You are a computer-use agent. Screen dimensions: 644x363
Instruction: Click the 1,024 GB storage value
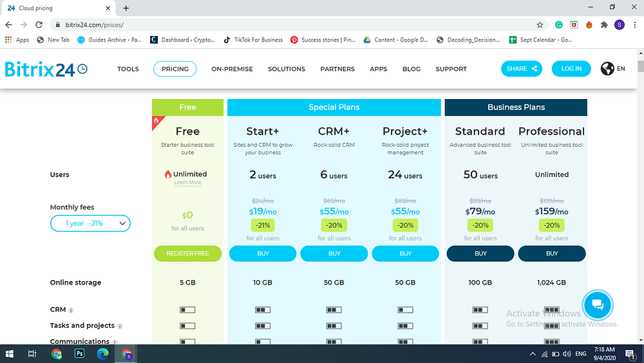[x=552, y=283]
